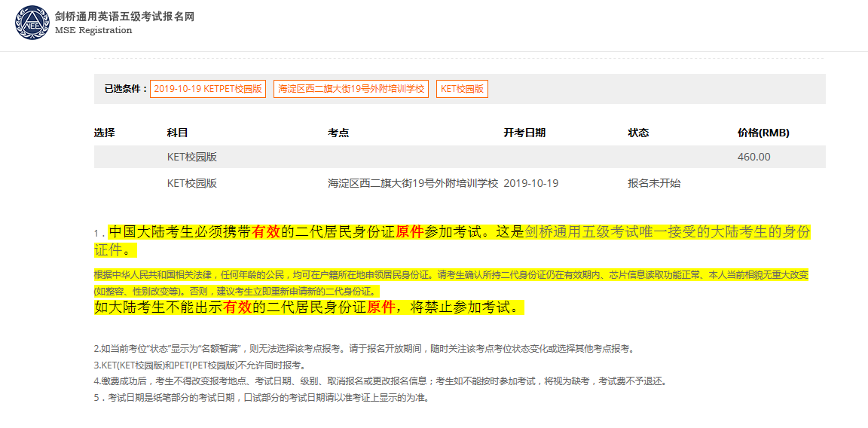Click the NEEA circular logo icon

tap(32, 23)
